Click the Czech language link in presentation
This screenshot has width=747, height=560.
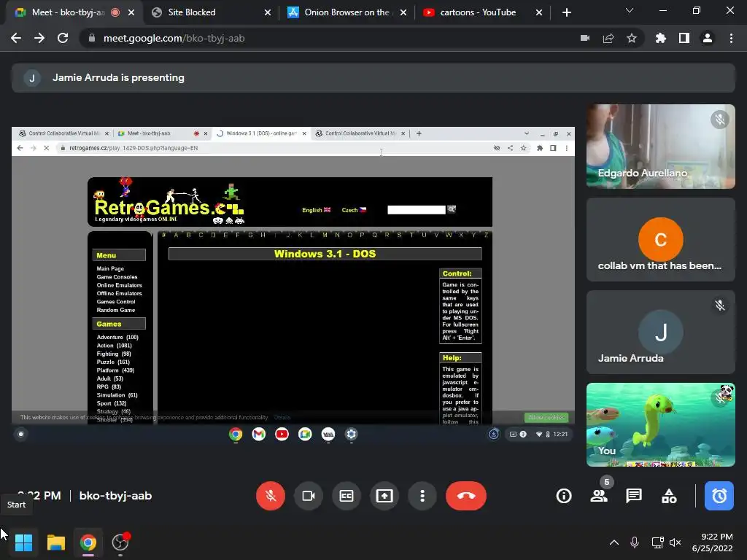(354, 210)
